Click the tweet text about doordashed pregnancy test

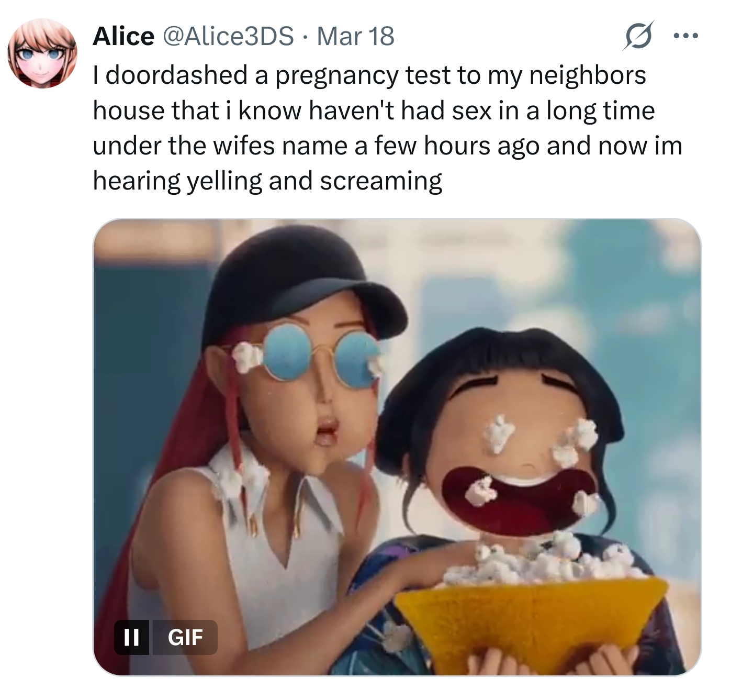(387, 128)
